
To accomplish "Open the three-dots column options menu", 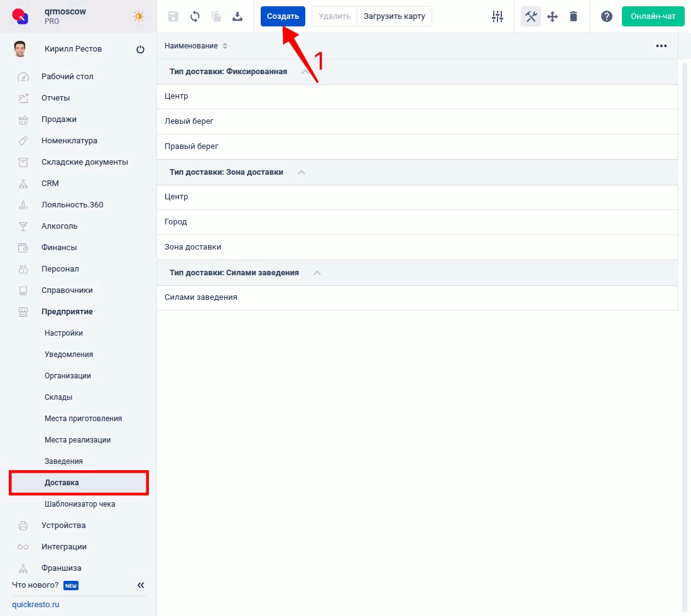I will coord(661,46).
